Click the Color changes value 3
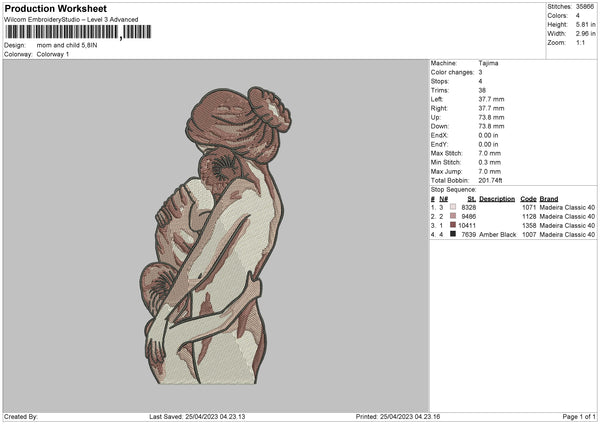The height and width of the screenshot is (424, 600). tap(480, 72)
